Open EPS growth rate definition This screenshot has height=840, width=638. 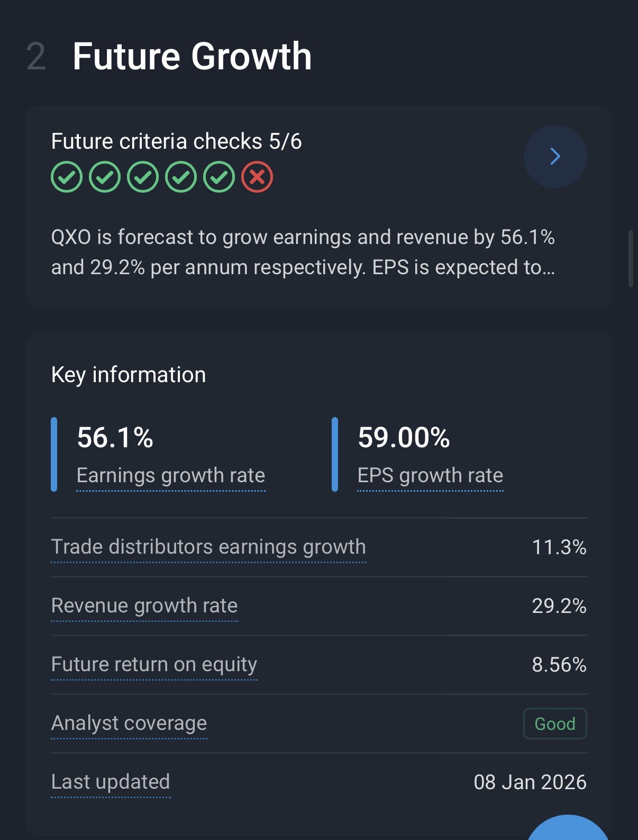[x=430, y=475]
